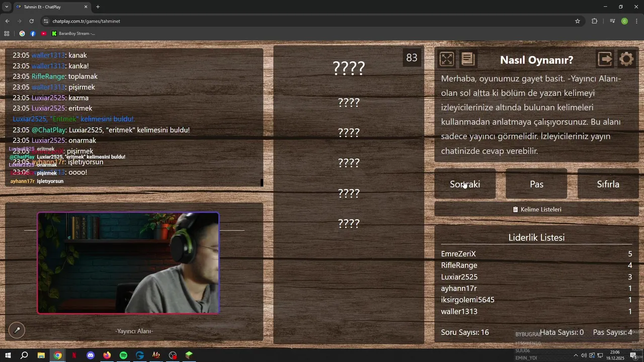Click the site information icon in address bar
Image resolution: width=644 pixels, height=362 pixels.
46,21
